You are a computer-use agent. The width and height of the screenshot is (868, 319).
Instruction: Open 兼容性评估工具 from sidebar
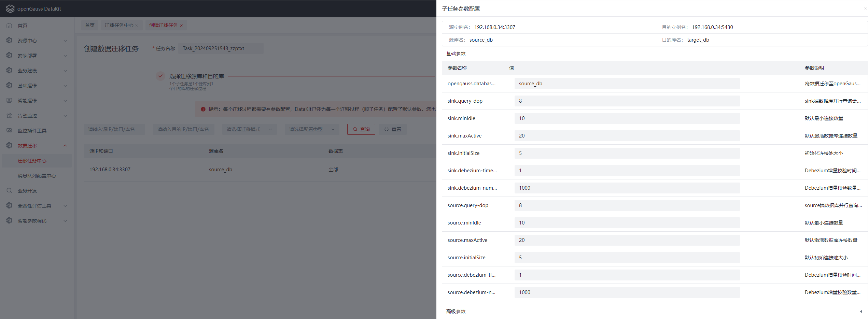[x=9, y=205]
